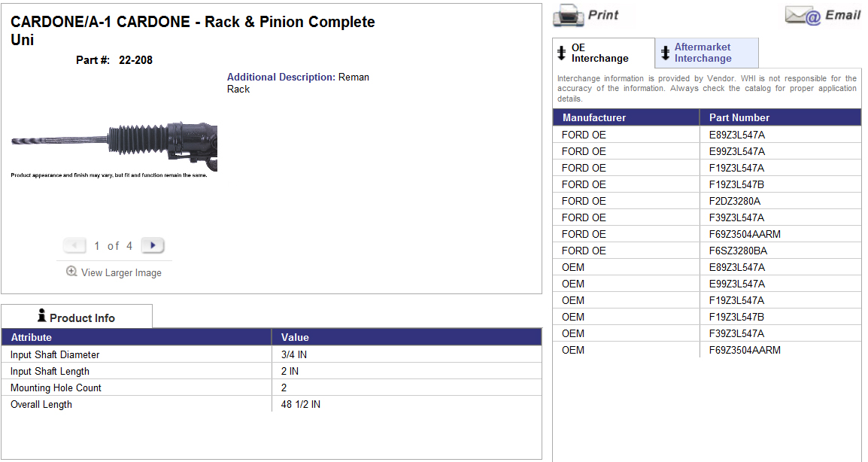The width and height of the screenshot is (868, 462).
Task: Go to next product image arrow
Action: (x=153, y=245)
